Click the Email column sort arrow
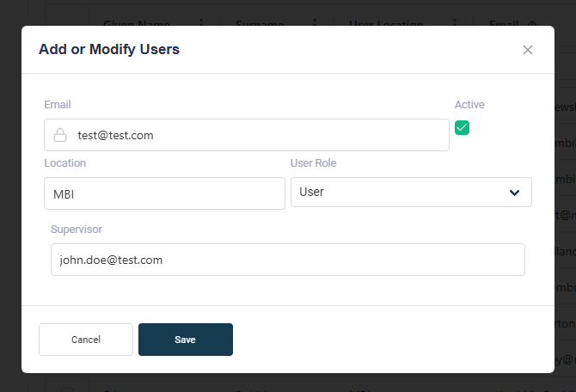The image size is (576, 392). click(532, 25)
